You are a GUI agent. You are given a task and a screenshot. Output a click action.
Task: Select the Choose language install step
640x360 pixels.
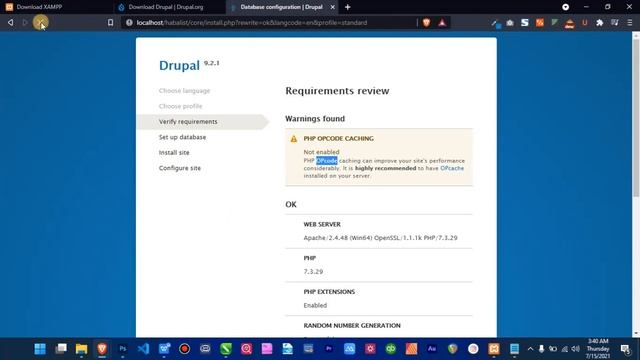[184, 91]
